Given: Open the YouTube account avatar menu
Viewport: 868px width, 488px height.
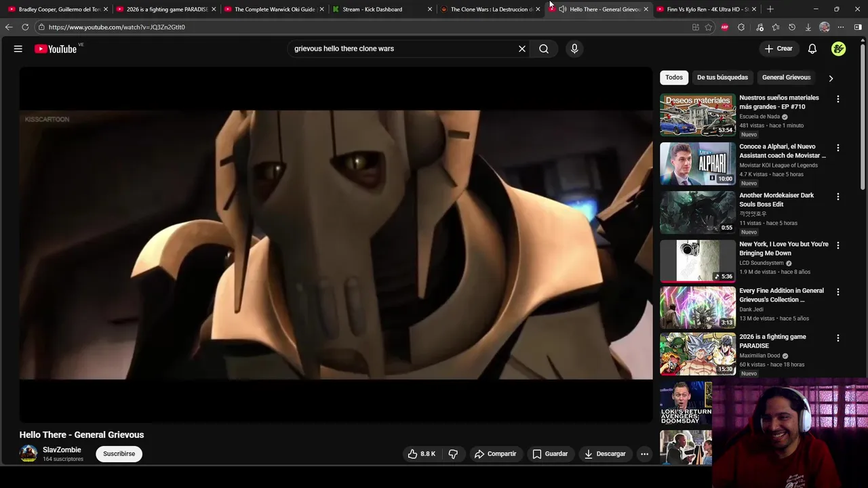Looking at the screenshot, I should [x=839, y=49].
